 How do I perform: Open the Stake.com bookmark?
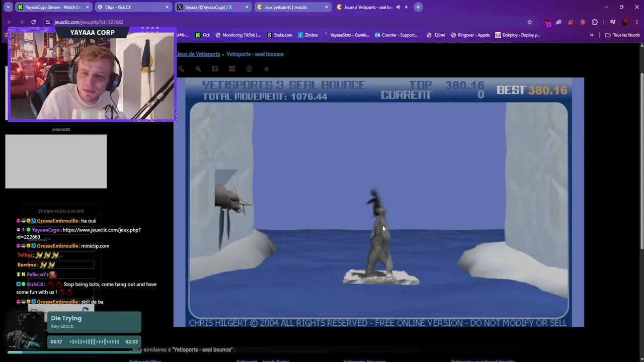280,35
